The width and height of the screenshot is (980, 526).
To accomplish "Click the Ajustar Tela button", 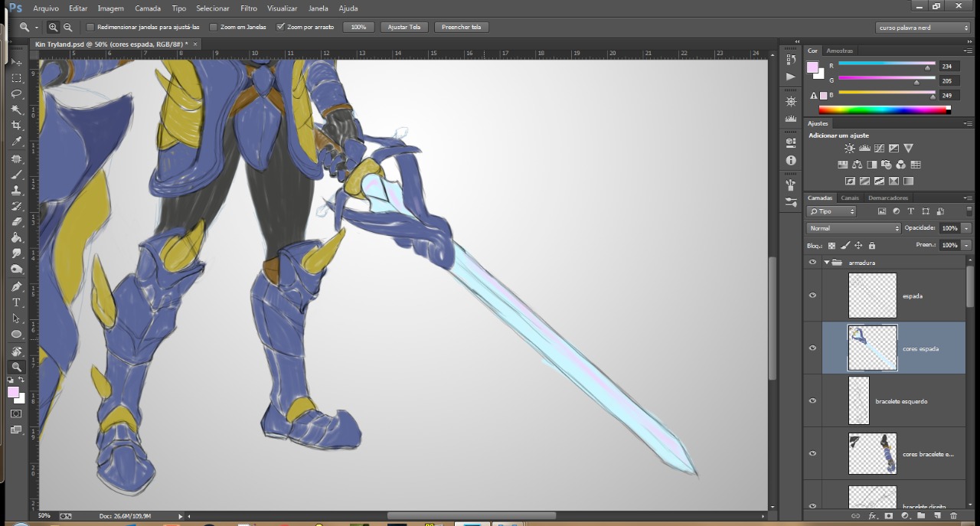I will 403,27.
